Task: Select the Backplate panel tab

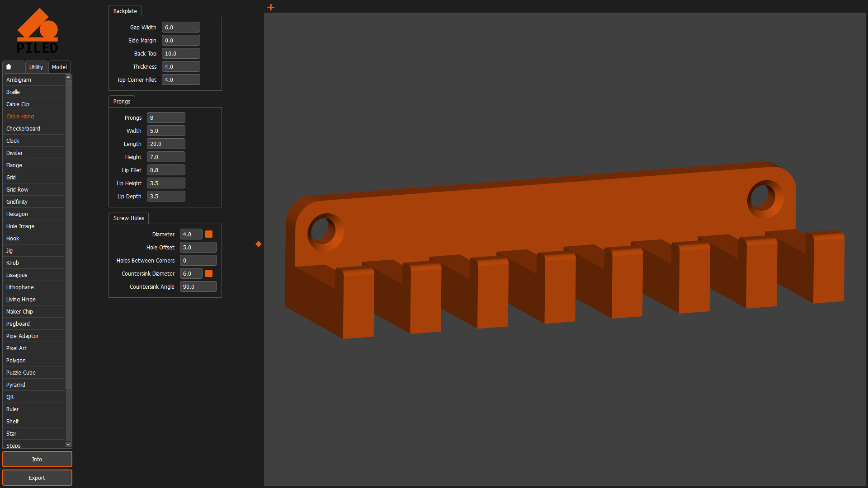Action: 125,11
